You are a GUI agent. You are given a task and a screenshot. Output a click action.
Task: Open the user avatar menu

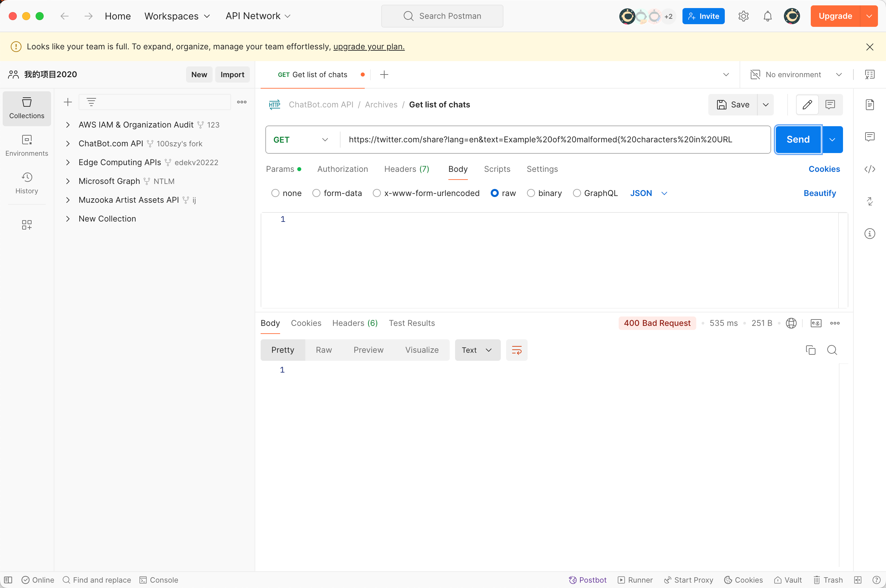tap(792, 16)
